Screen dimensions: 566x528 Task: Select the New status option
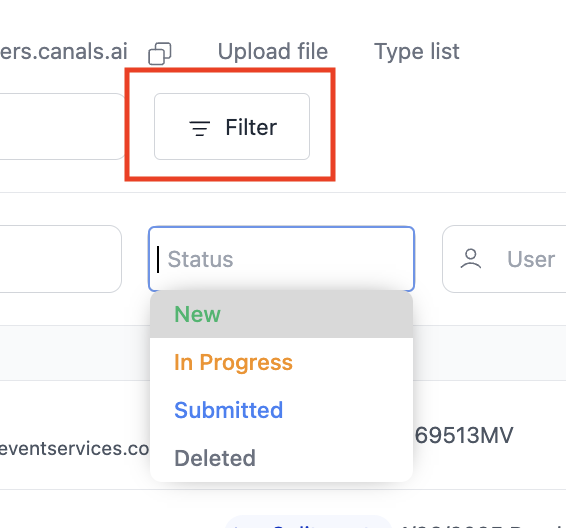[281, 314]
